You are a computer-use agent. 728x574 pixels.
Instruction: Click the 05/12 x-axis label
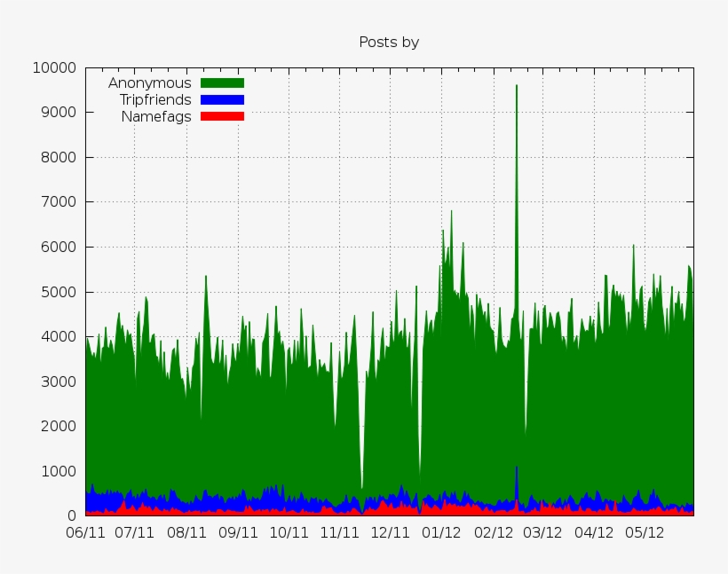(x=645, y=532)
